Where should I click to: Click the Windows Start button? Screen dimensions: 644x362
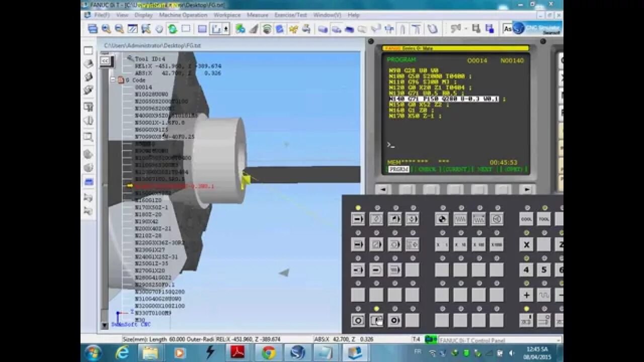pos(93,353)
